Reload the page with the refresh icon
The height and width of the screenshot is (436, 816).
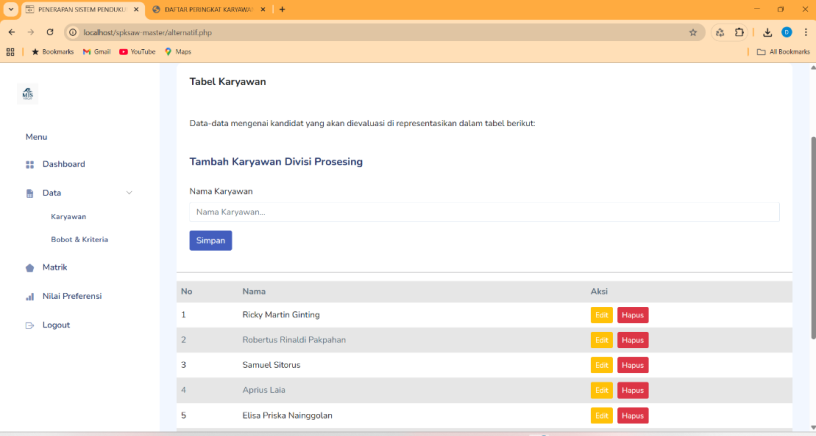[x=50, y=32]
